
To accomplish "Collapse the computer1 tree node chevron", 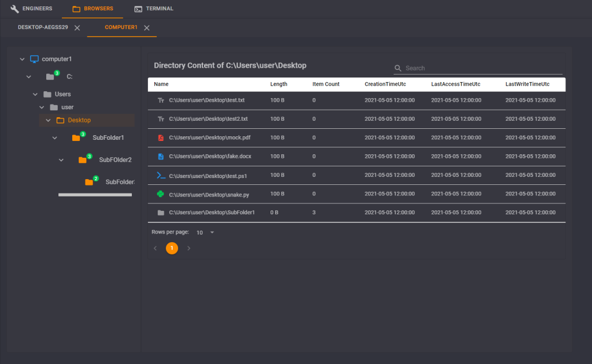I will point(22,59).
